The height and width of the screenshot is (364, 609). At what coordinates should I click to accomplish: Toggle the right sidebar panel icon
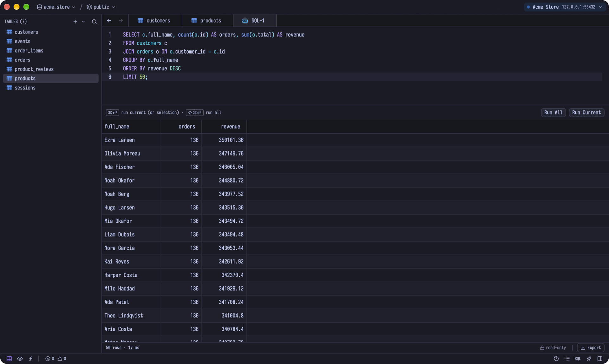coord(600,359)
